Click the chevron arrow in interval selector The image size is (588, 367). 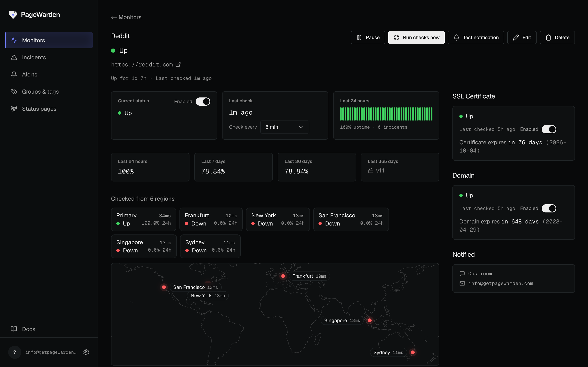pyautogui.click(x=301, y=127)
